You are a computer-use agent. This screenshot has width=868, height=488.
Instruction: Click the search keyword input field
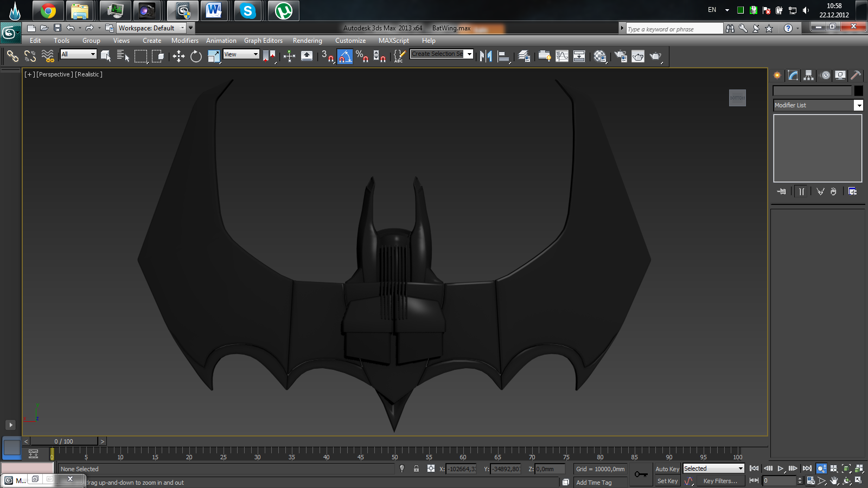click(x=674, y=29)
